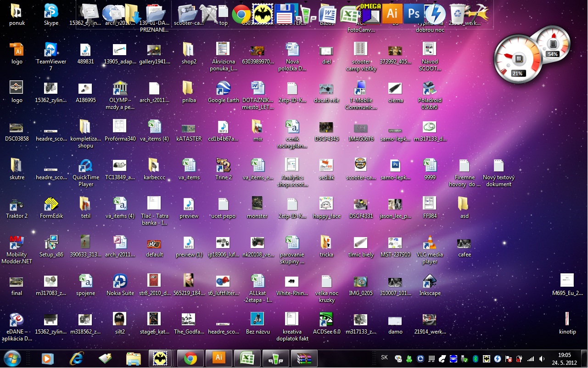Screen dimensions: 588x368
Task: Launch Inkscape from the desktop
Action: pos(430,282)
